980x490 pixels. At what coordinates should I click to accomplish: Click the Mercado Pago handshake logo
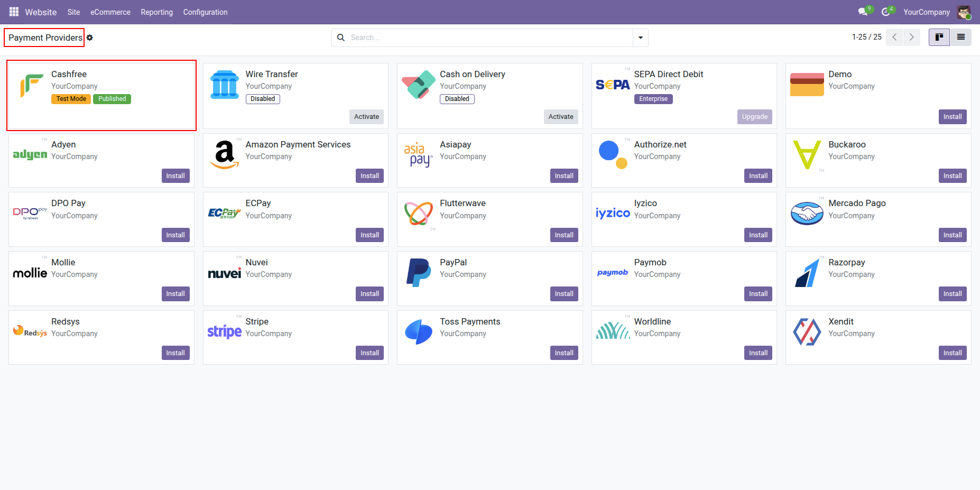click(807, 214)
